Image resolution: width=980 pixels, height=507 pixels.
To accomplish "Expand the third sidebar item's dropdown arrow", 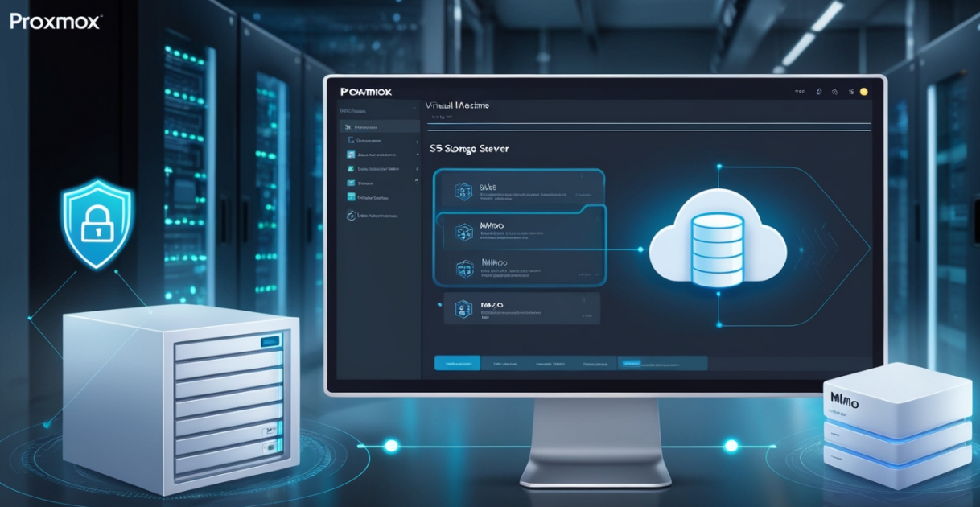I will [x=417, y=154].
